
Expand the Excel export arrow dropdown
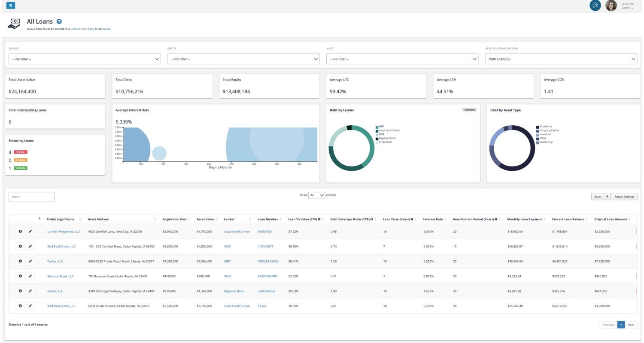[x=607, y=196]
